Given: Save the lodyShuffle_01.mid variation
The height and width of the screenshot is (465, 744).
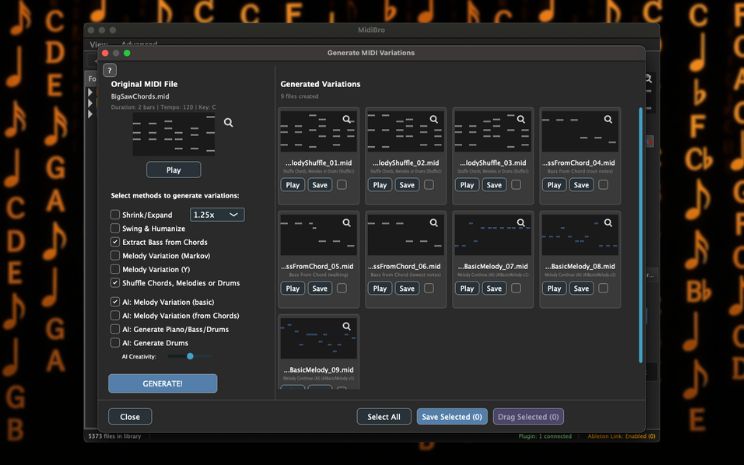Looking at the screenshot, I should click(320, 185).
